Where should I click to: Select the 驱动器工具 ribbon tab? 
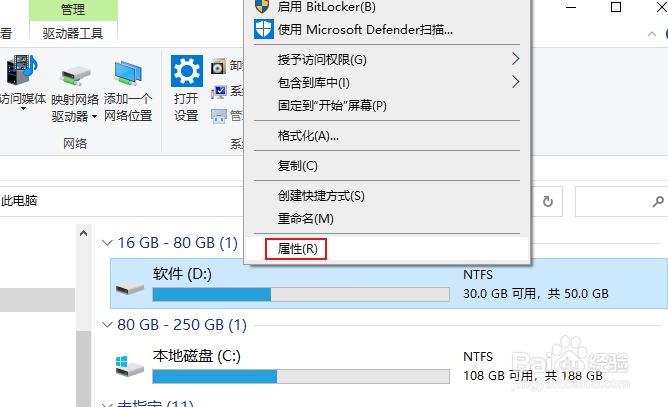[x=73, y=33]
